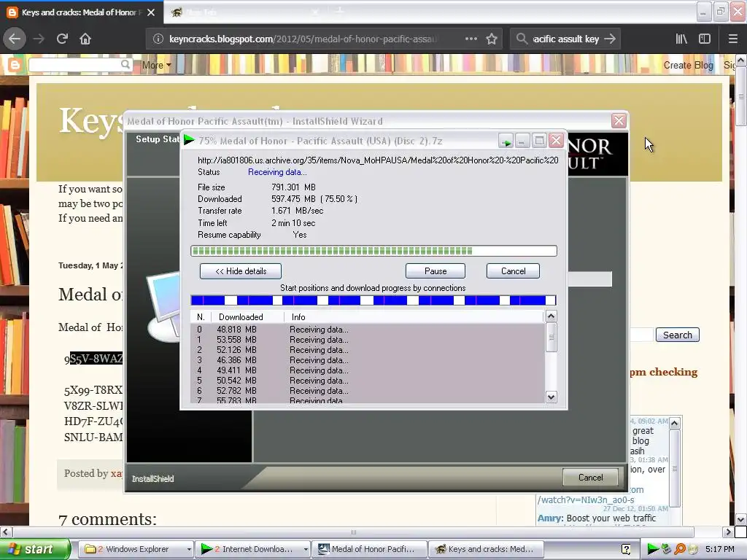This screenshot has height=560, width=747.
Task: Select connection row 1 with 53.558 MB
Action: [368, 340]
